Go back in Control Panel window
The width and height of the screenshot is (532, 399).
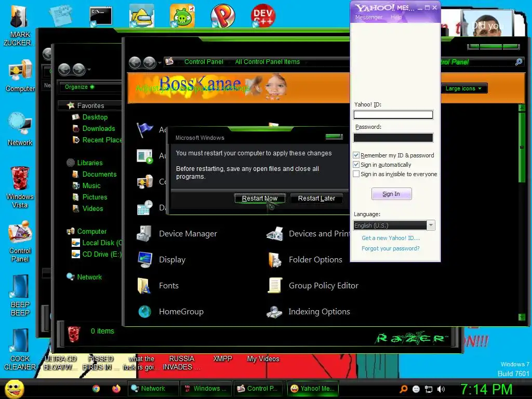tap(135, 62)
